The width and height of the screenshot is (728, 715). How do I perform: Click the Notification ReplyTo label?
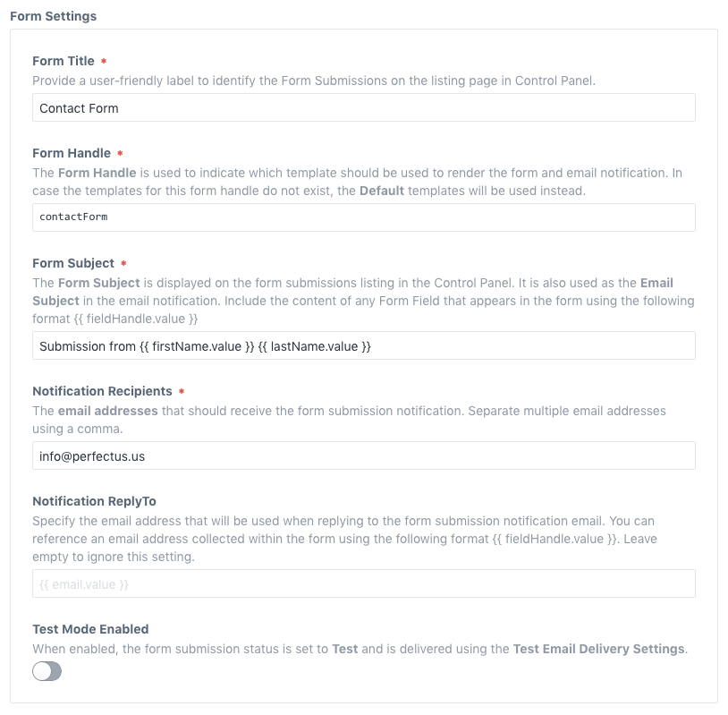pos(94,501)
